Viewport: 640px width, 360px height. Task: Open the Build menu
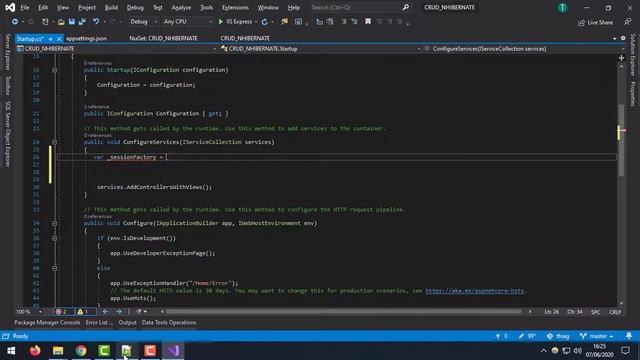click(x=111, y=7)
